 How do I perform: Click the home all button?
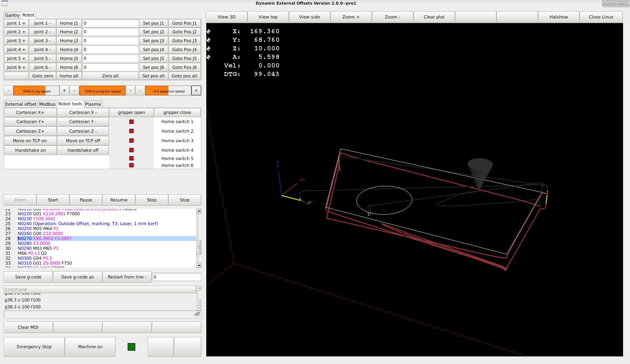69,76
